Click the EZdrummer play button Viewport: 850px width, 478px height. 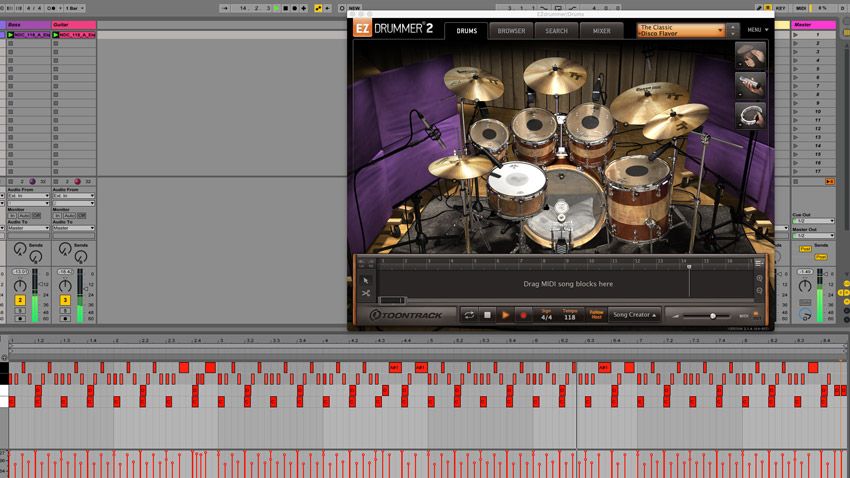[x=505, y=315]
